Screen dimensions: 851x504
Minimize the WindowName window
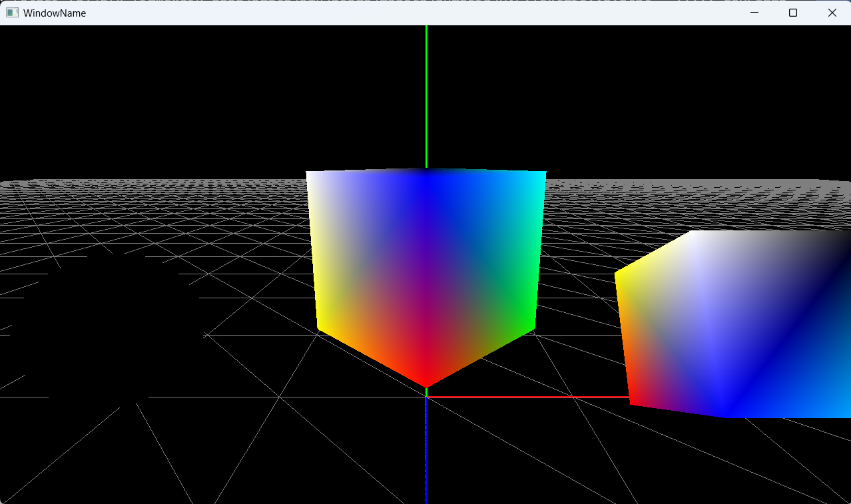tap(754, 12)
